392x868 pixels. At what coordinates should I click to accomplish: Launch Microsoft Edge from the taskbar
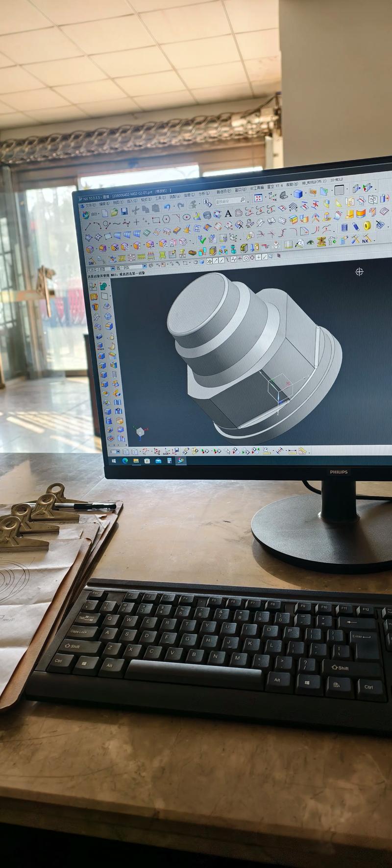click(x=124, y=461)
